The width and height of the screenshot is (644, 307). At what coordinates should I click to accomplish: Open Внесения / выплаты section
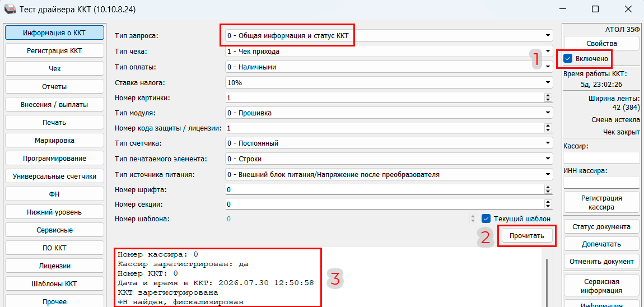click(54, 105)
